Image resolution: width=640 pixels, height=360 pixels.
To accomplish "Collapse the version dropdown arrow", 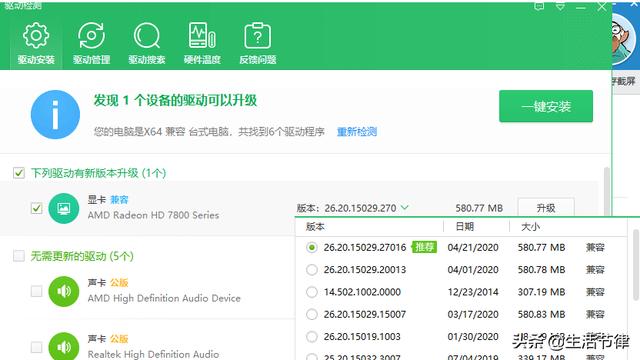I will pos(404,208).
